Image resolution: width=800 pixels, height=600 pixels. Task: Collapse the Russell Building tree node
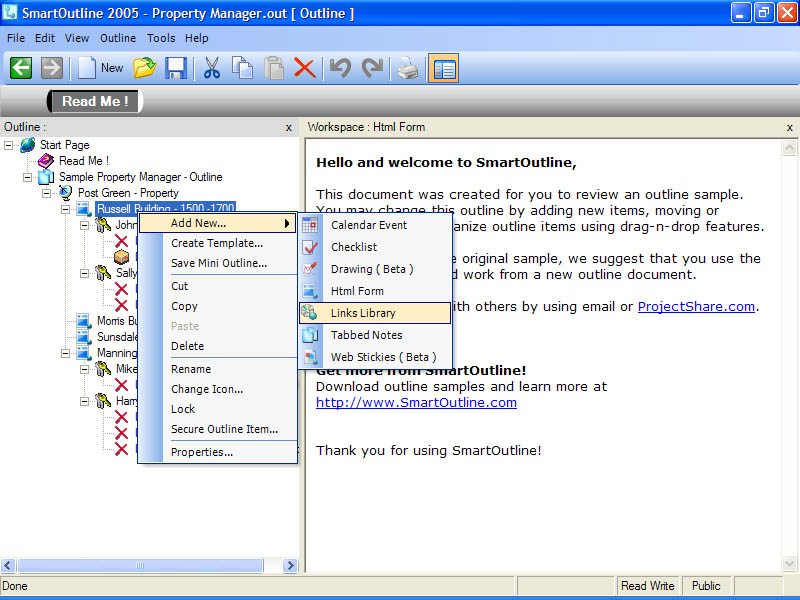point(65,209)
